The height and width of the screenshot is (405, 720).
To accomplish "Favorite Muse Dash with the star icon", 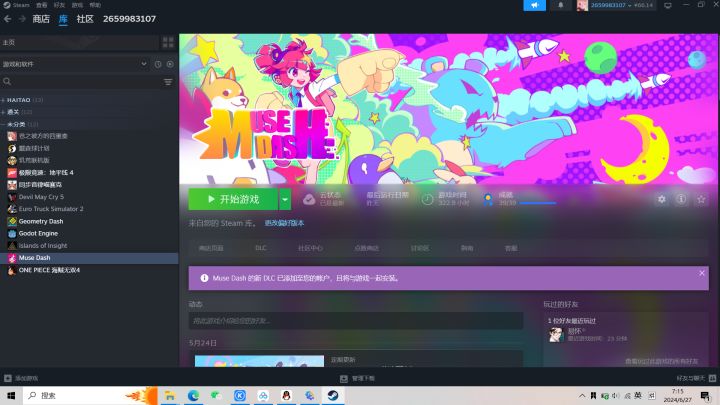I will [701, 199].
